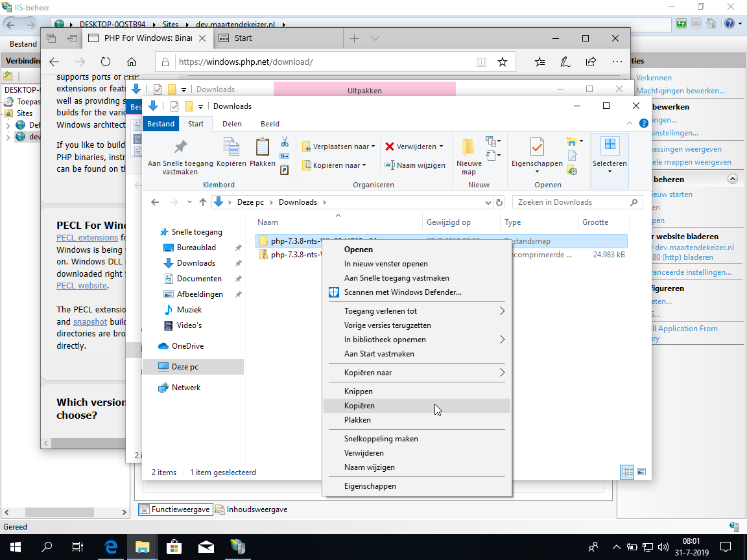Show hidden system tray icons
Screen dimensions: 747x560
click(616, 546)
